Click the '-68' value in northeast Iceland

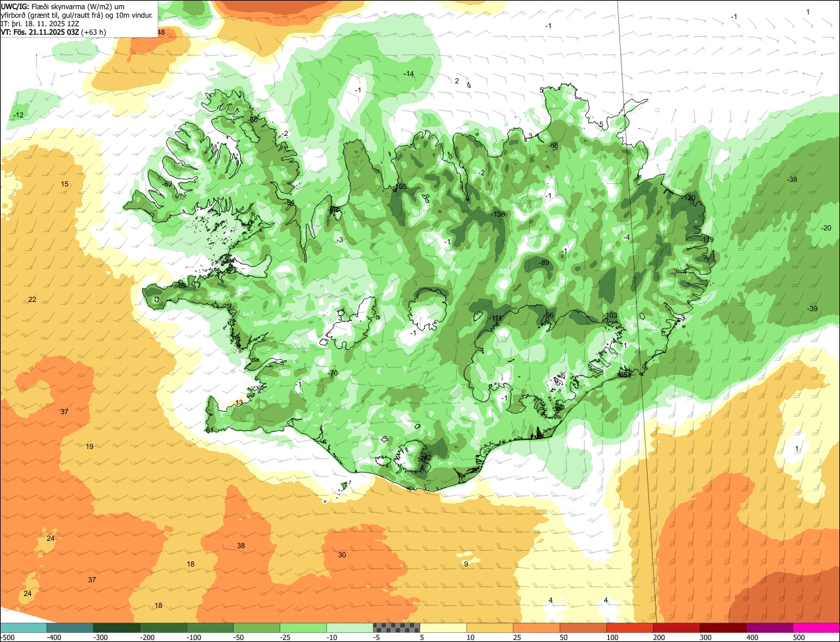pos(553,145)
